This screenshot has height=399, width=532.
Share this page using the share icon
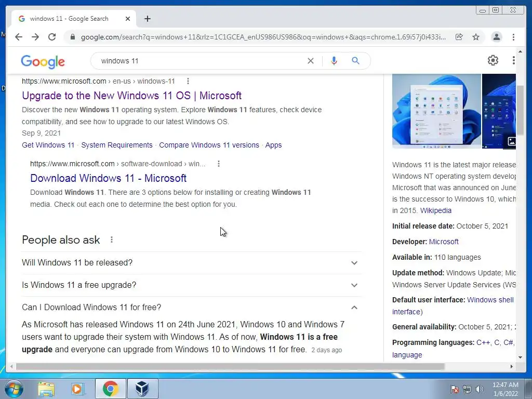[x=459, y=37]
